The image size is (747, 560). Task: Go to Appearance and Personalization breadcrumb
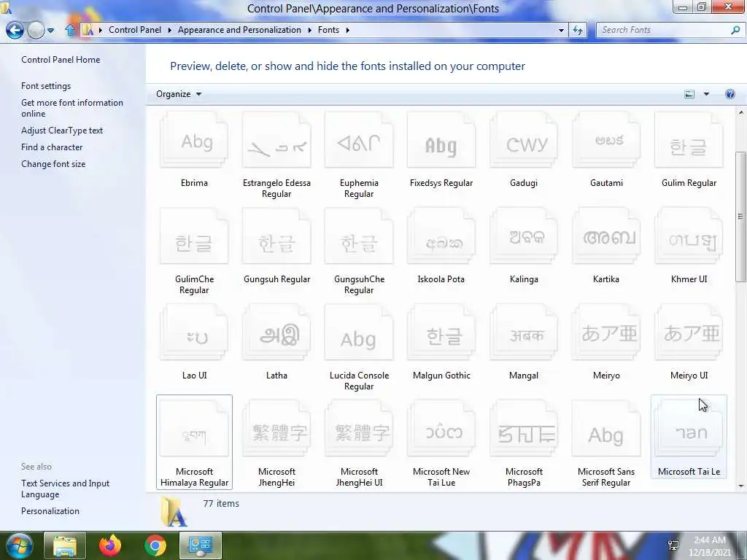[x=239, y=30]
